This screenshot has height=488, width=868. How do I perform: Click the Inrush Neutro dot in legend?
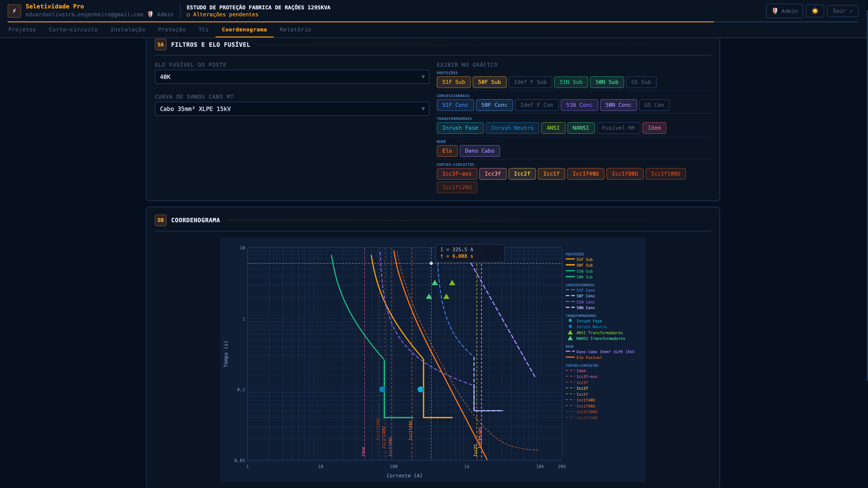tap(570, 327)
